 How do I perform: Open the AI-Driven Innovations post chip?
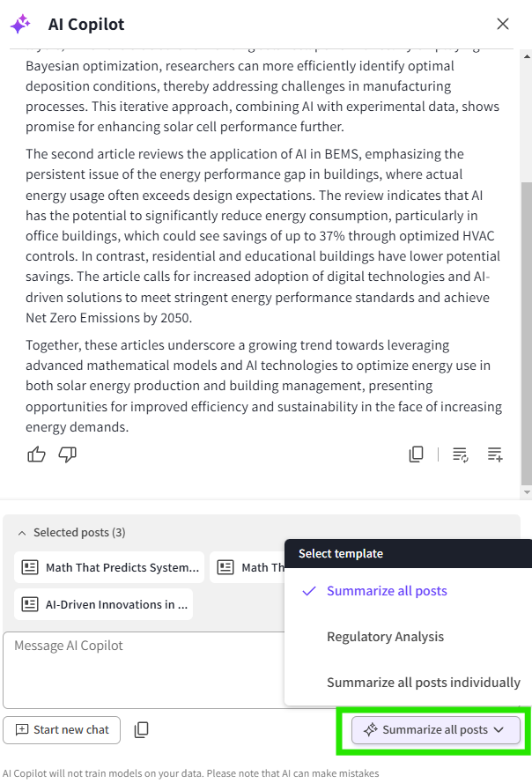[x=104, y=604]
